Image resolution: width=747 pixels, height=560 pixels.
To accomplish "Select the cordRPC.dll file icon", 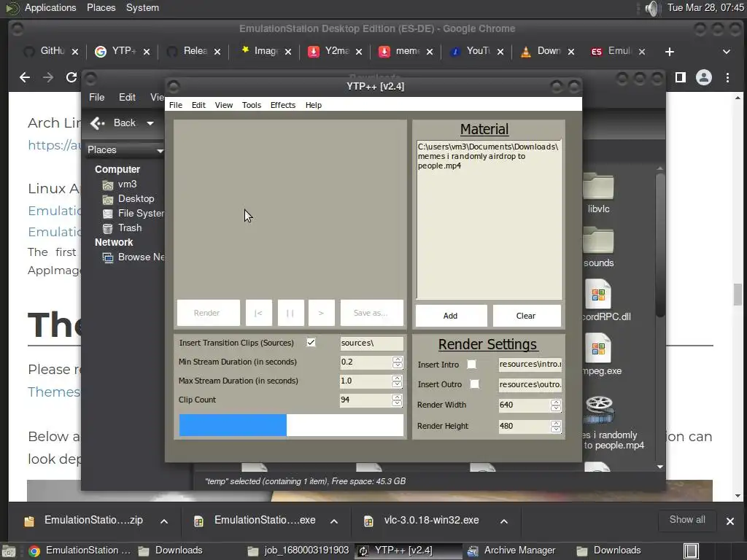I will tap(598, 295).
